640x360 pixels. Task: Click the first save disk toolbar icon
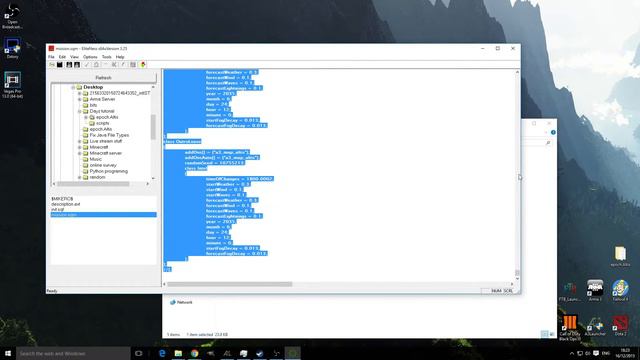tap(69, 64)
